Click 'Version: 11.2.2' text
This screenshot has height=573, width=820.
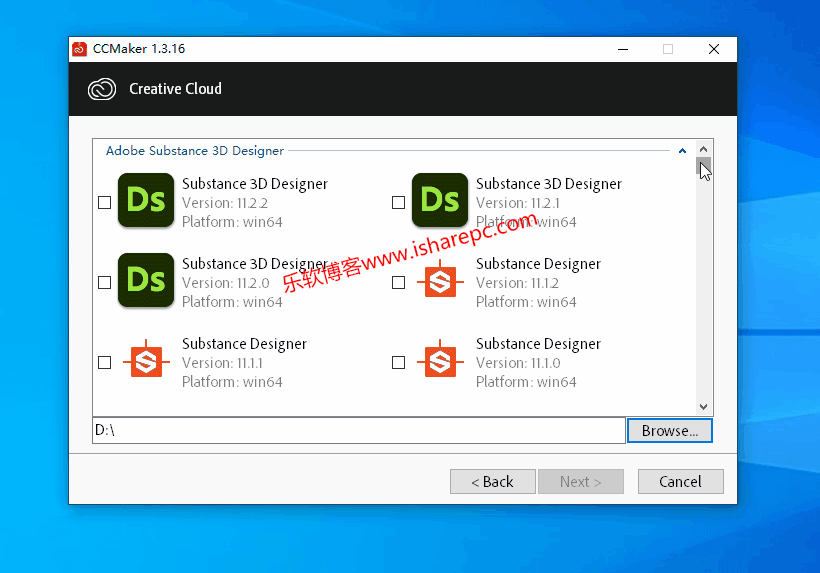click(225, 203)
